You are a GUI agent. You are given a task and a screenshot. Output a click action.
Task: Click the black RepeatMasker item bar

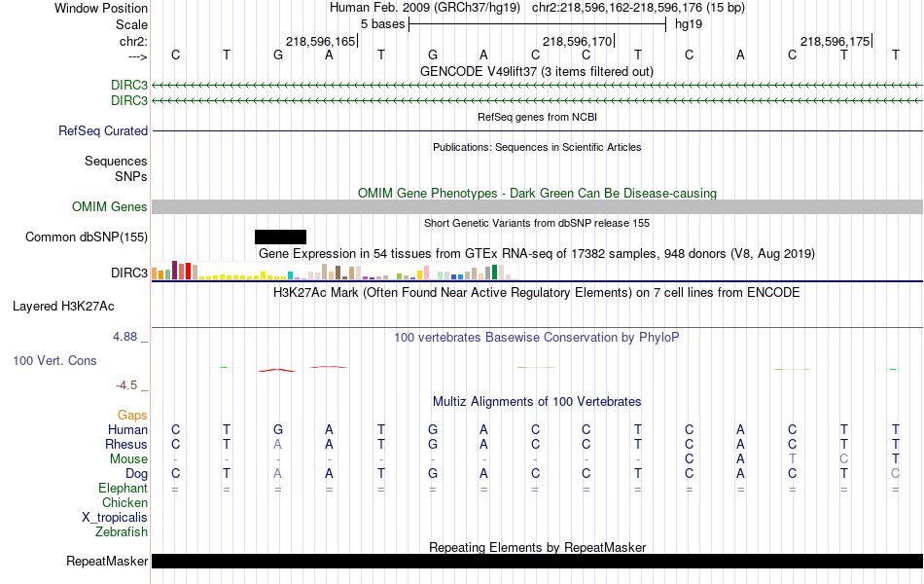(538, 561)
